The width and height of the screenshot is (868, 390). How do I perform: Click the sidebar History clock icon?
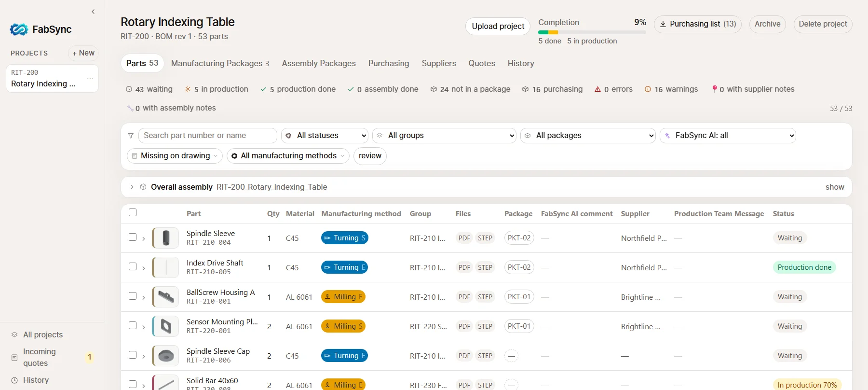(x=14, y=380)
